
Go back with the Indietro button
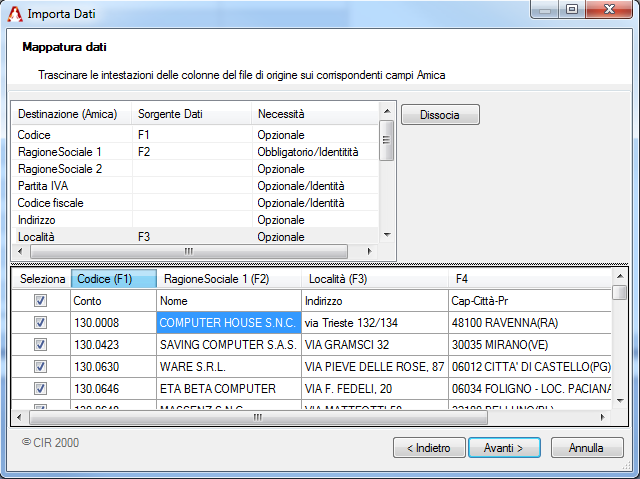coord(426,447)
